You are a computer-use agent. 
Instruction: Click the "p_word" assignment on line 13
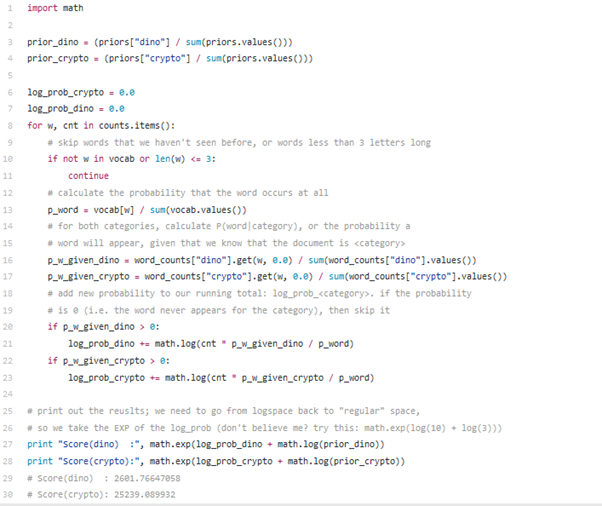(63, 209)
